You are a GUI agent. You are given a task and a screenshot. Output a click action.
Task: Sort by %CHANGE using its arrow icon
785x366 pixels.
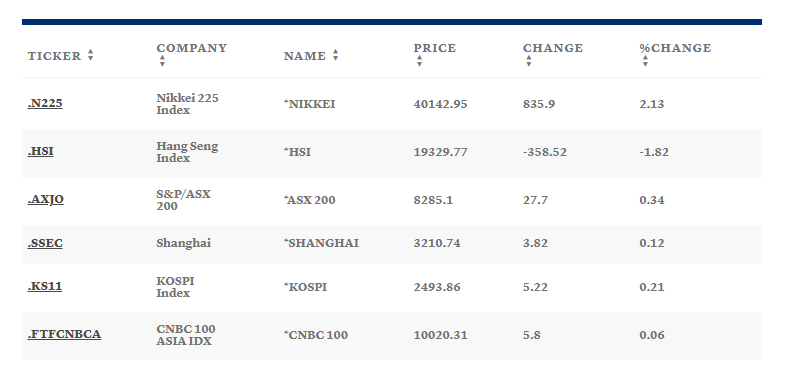pos(645,61)
